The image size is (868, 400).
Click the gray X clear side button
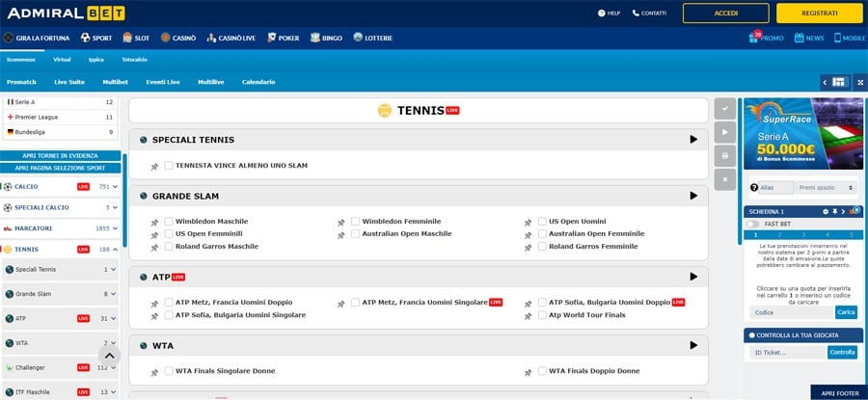pyautogui.click(x=724, y=180)
